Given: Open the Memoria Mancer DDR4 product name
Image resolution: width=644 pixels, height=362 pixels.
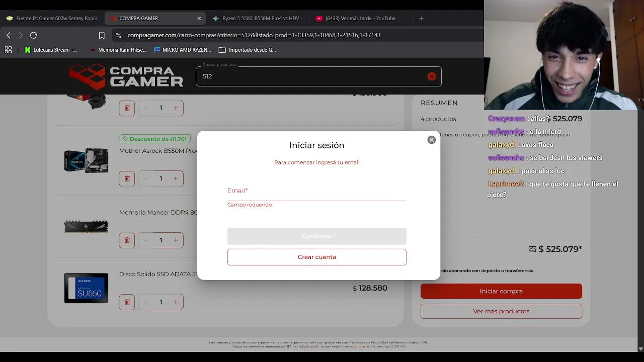Looking at the screenshot, I should [x=158, y=213].
